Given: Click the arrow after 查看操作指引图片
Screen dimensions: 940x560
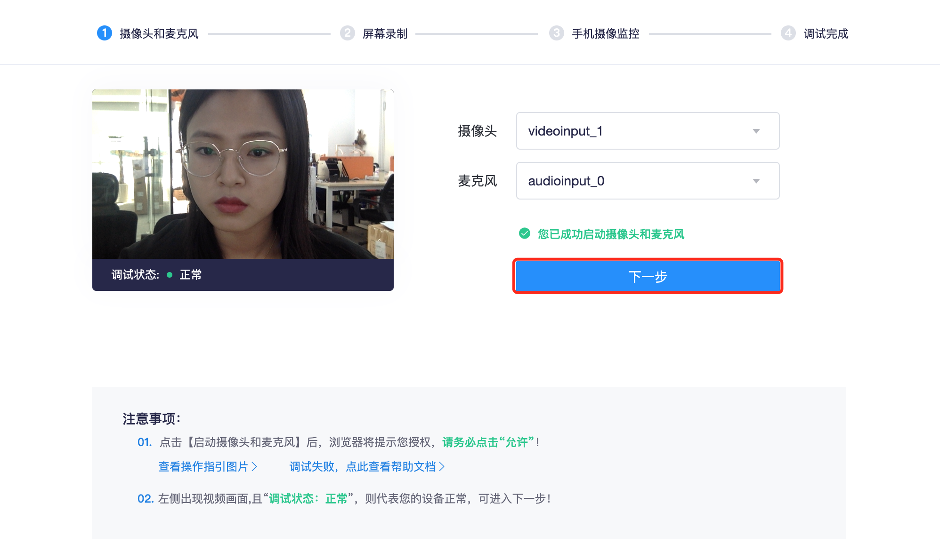Looking at the screenshot, I should click(254, 466).
